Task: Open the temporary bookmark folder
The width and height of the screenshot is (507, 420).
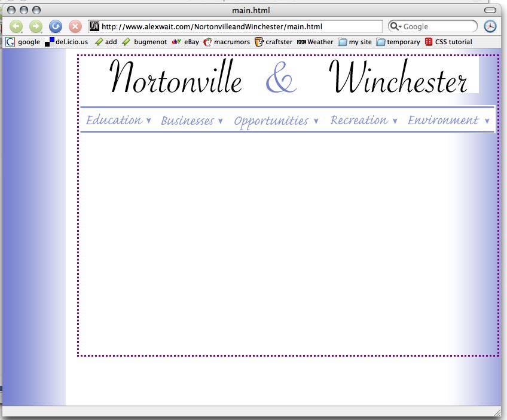Action: (x=403, y=42)
